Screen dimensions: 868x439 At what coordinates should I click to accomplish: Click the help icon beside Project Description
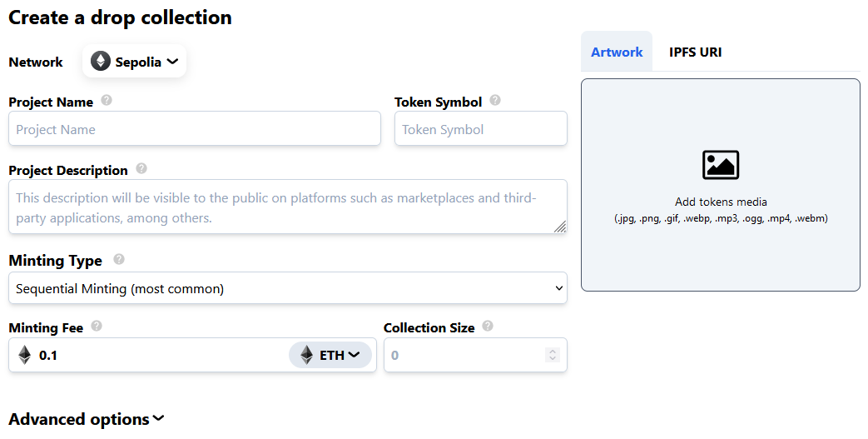[x=141, y=169]
